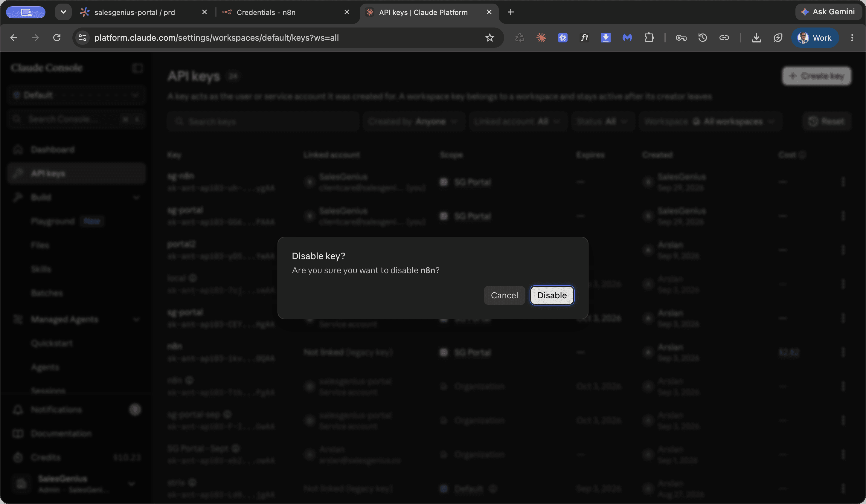The height and width of the screenshot is (504, 866).
Task: Go back to the previous page
Action: [x=14, y=38]
